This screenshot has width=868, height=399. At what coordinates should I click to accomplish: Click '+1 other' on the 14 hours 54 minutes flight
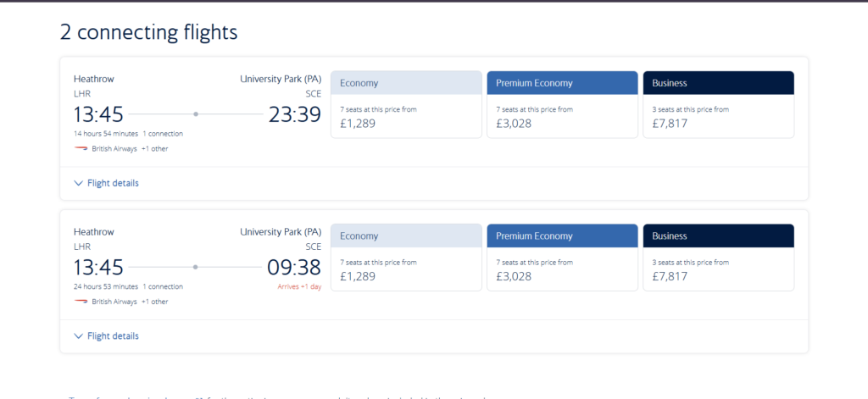coord(155,149)
